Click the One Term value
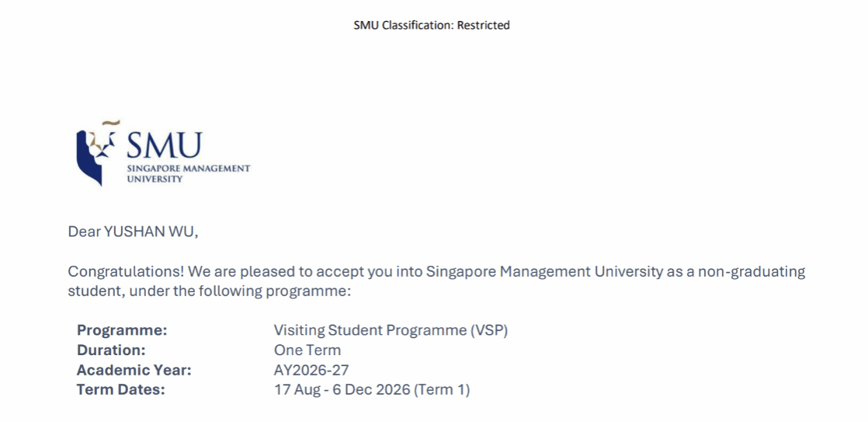This screenshot has width=868, height=422. pyautogui.click(x=307, y=351)
